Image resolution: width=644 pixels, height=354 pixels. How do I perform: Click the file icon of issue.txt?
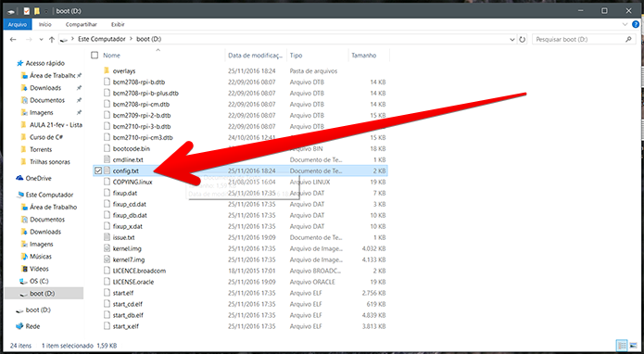pos(107,237)
